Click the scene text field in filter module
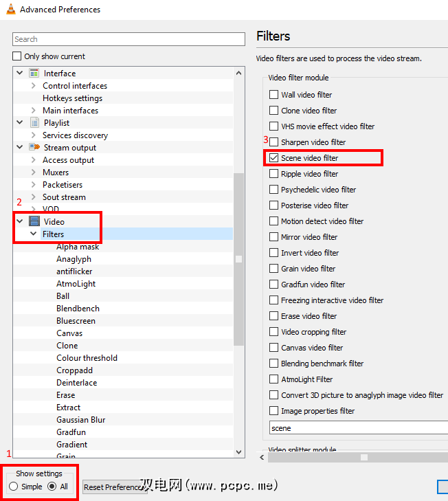The width and height of the screenshot is (448, 501). point(357,428)
